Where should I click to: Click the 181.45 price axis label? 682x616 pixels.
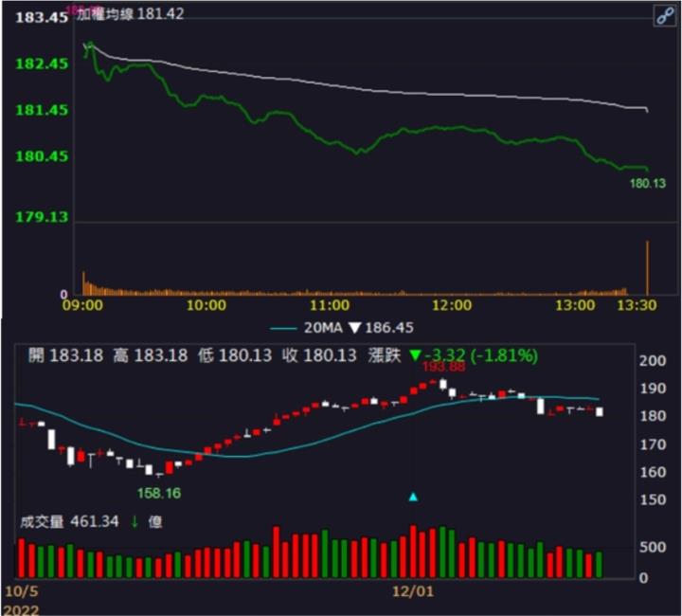click(42, 110)
